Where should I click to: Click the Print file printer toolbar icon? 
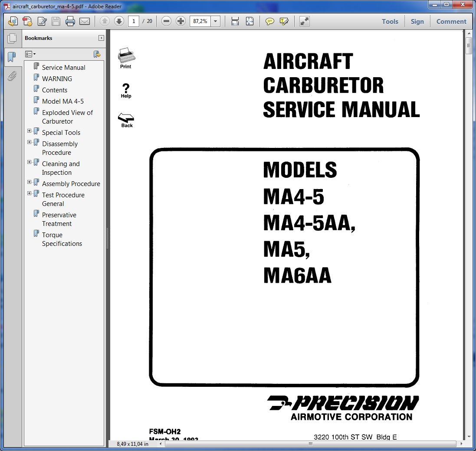pos(70,21)
